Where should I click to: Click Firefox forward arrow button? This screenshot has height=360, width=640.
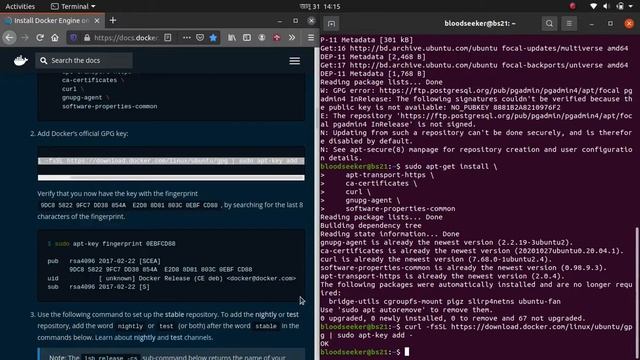[x=24, y=38]
